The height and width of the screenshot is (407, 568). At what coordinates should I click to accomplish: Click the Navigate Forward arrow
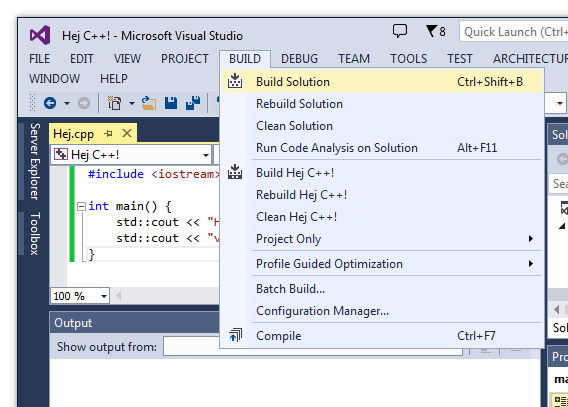pos(84,103)
